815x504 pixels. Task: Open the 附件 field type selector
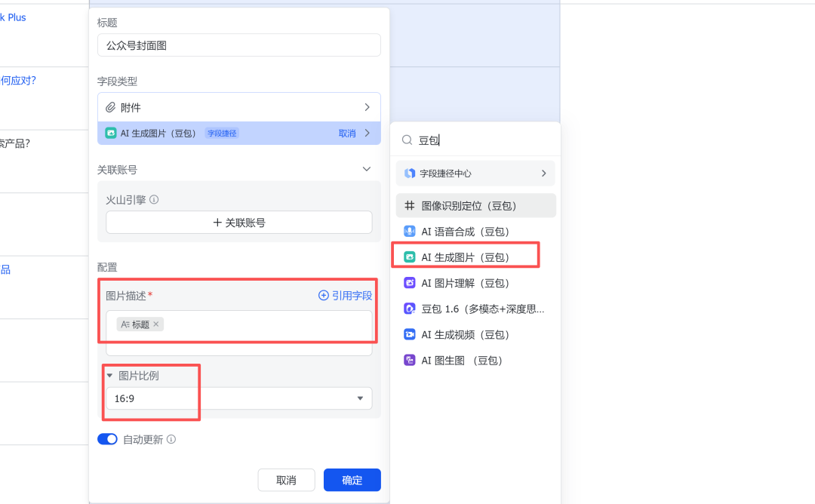[x=238, y=107]
